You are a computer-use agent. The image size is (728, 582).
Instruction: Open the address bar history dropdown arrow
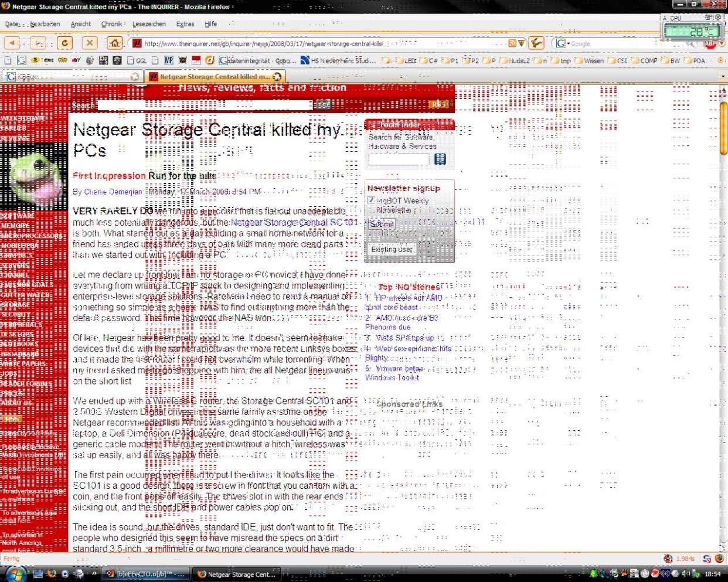pyautogui.click(x=521, y=43)
